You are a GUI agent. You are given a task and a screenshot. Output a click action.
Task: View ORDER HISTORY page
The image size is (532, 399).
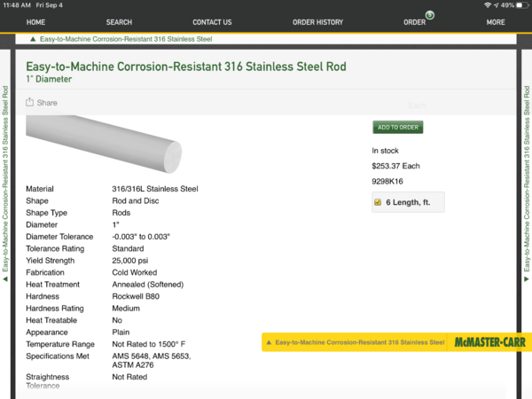pos(317,22)
